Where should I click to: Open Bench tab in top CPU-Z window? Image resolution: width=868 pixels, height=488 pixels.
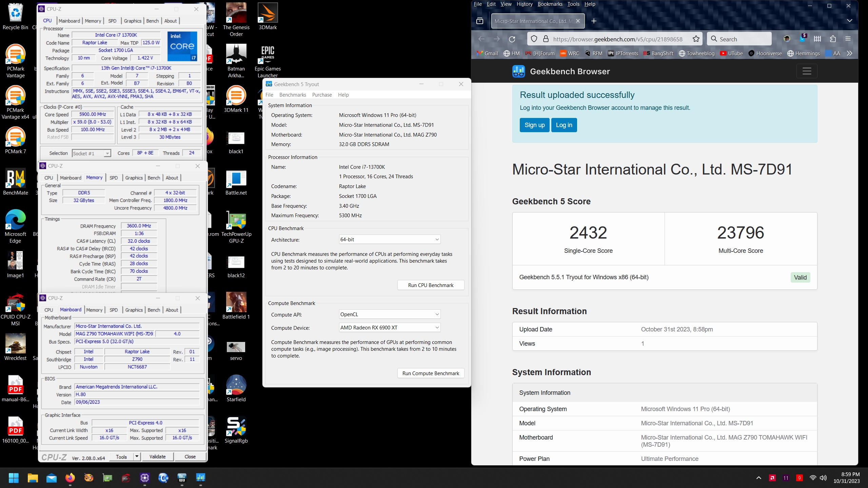click(x=152, y=21)
